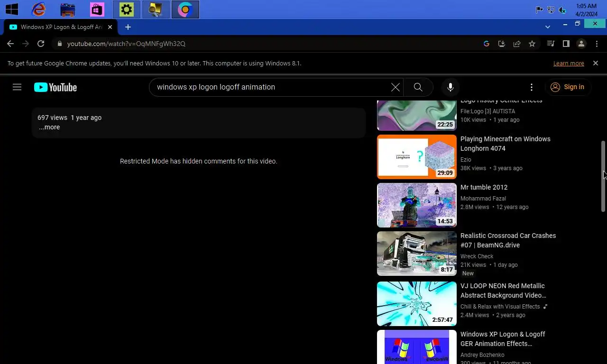Click the Sign in button
Screen dimensions: 607x364
coord(568,87)
